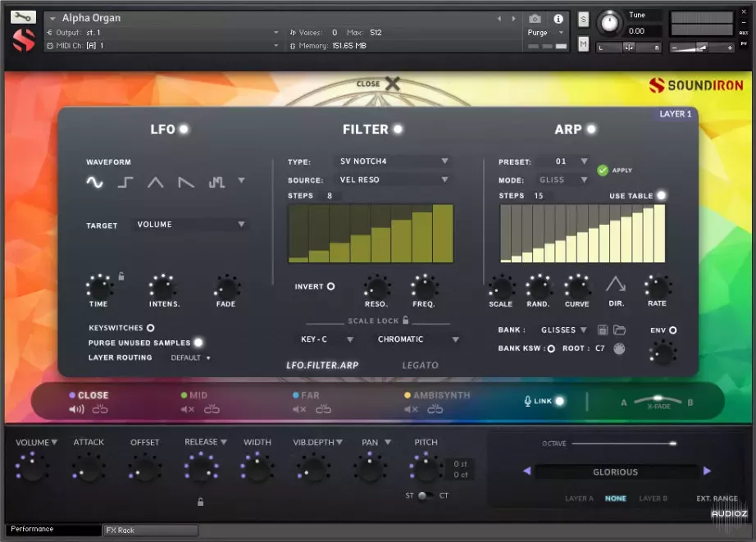Toggle the arp ENV option
756x542 pixels.
click(673, 330)
